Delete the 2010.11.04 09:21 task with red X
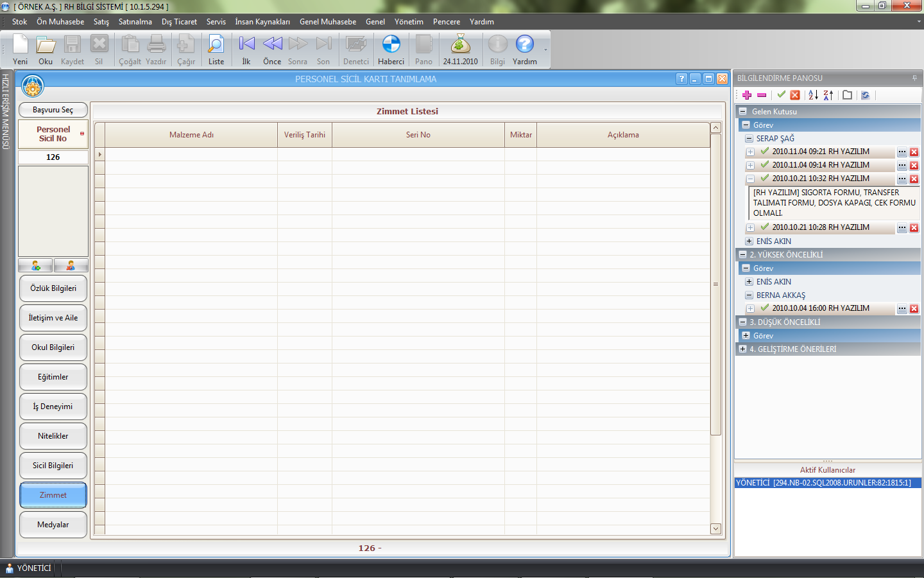This screenshot has height=578, width=924. 914,152
